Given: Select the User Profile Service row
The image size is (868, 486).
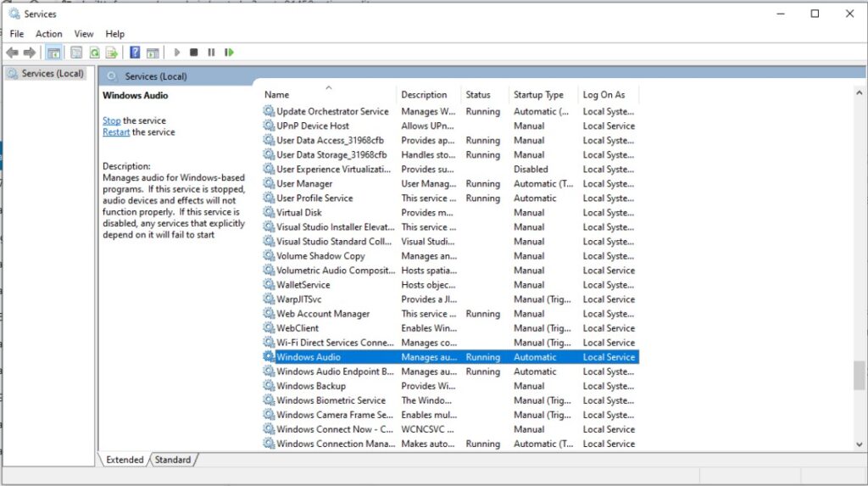Looking at the screenshot, I should [450, 198].
